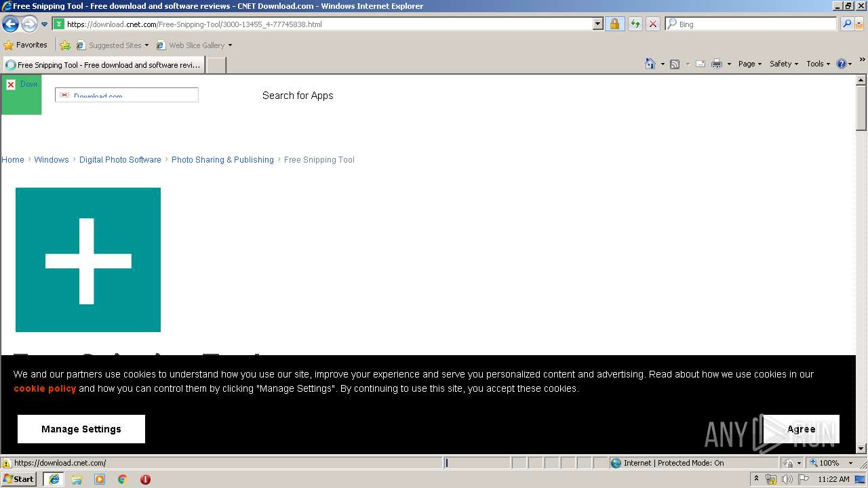Go back with the Back arrow button

pos(10,24)
